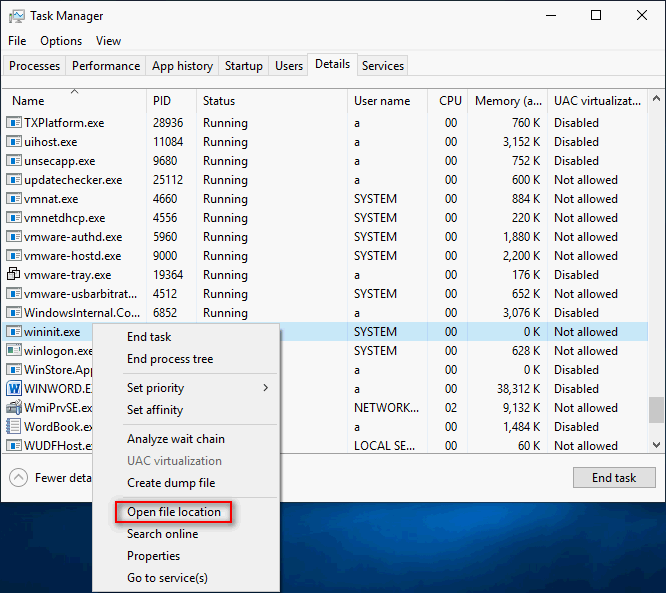Click the vmnat.exe process icon
This screenshot has height=593, width=666.
click(x=14, y=199)
